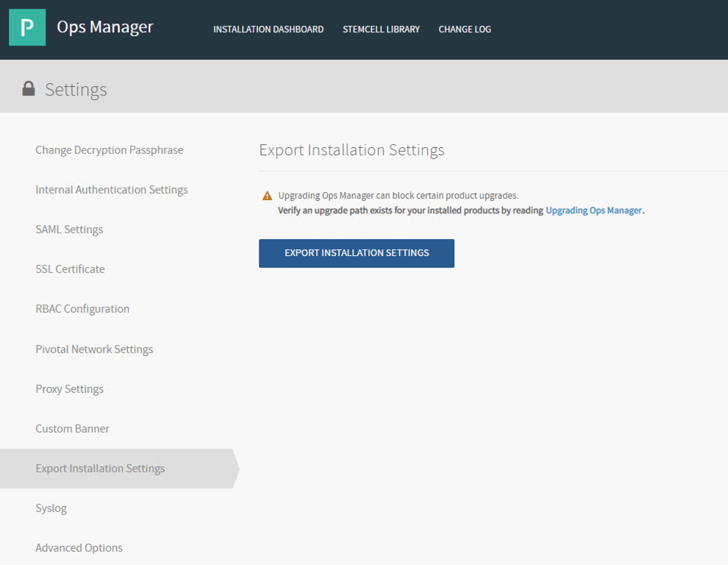This screenshot has height=565, width=728.
Task: Click the Pivotal P logo icon
Action: [27, 28]
